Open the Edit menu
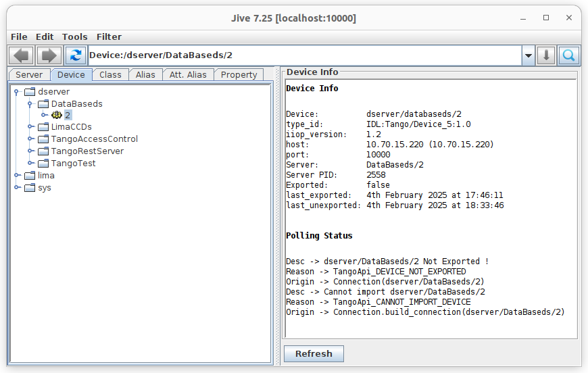This screenshot has height=373, width=588. tap(45, 36)
